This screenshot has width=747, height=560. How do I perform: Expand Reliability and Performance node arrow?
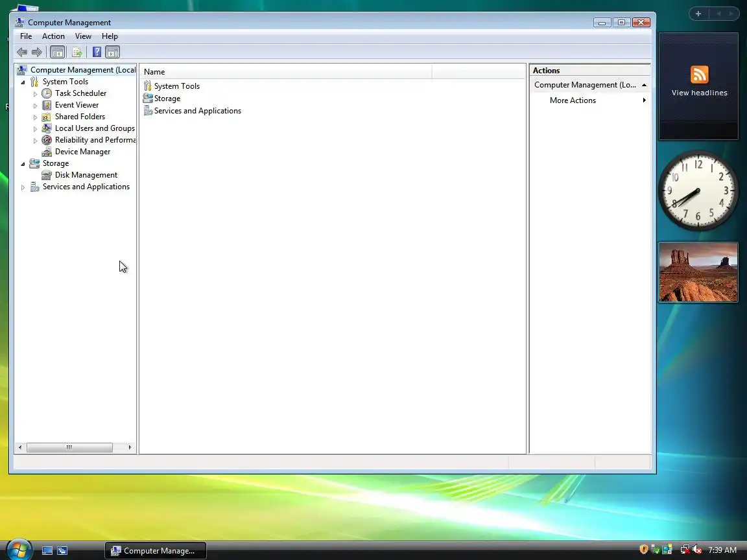(35, 141)
